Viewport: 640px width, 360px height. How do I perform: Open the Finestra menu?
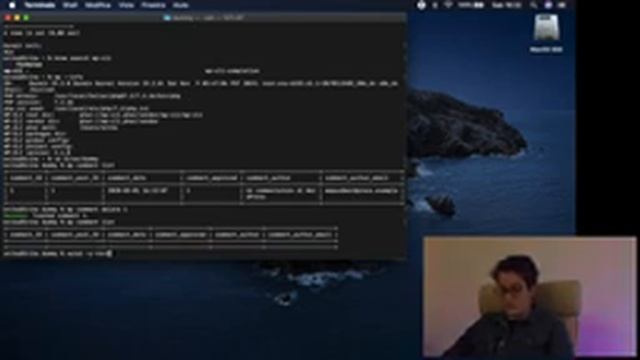click(x=153, y=5)
